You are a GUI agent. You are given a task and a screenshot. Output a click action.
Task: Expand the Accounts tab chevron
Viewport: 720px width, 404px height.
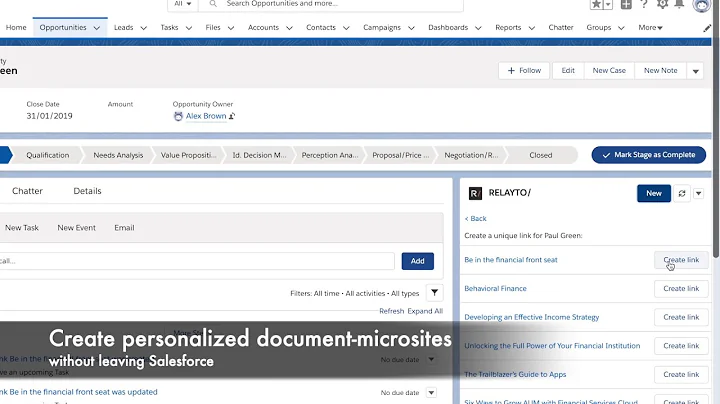coord(289,28)
